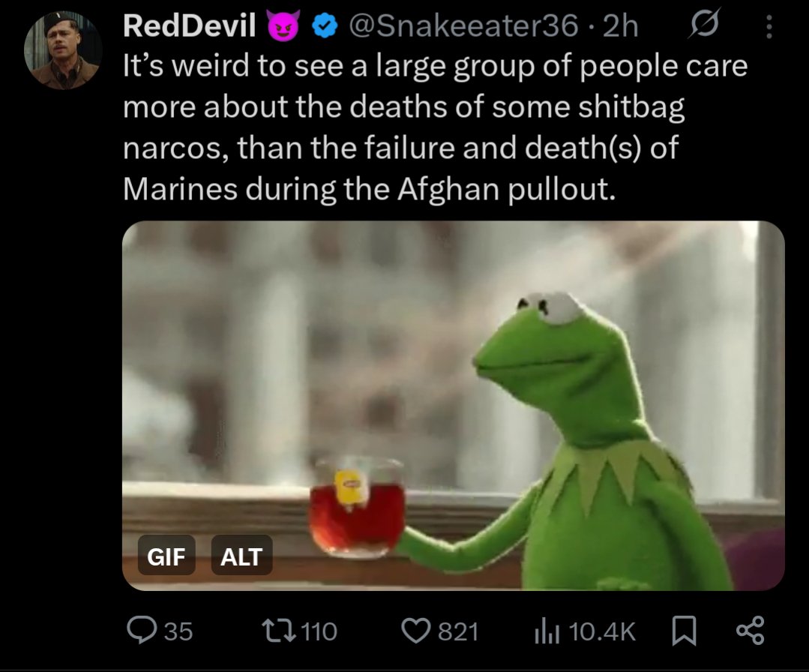
Task: Bookmark this tweet
Action: [684, 631]
